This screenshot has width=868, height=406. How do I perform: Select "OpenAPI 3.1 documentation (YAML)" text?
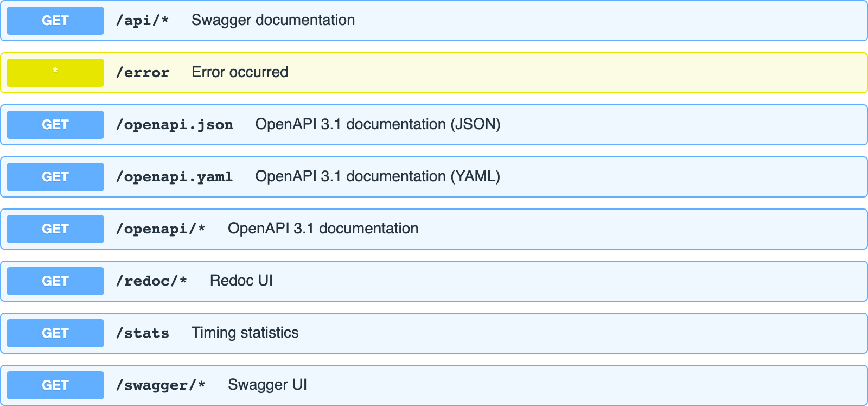point(378,176)
